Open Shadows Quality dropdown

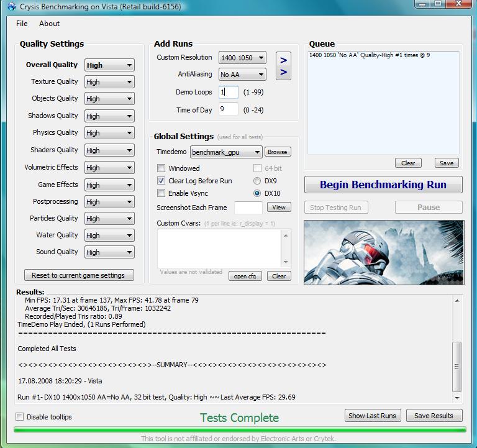[x=109, y=116]
